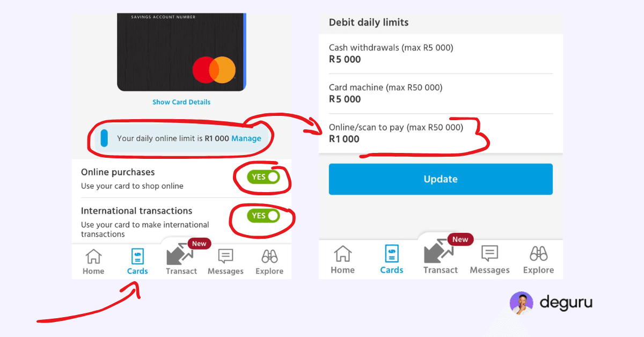Screen dimensions: 644x337
Task: Click the deguru avatar logo
Action: [521, 303]
